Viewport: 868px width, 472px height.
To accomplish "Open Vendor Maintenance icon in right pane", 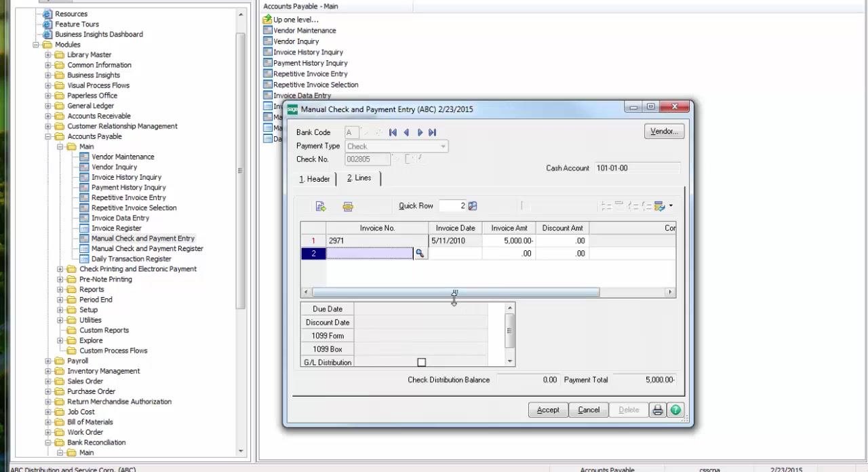I will 267,31.
